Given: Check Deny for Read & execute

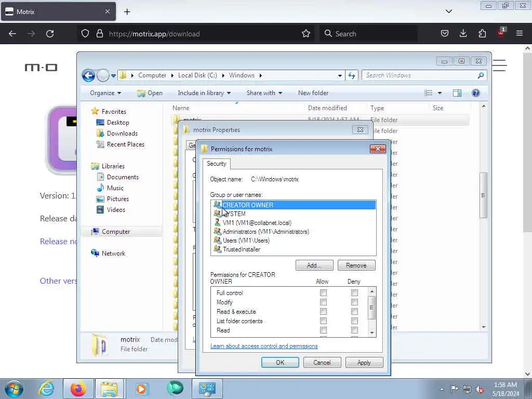Looking at the screenshot, I should tap(354, 312).
